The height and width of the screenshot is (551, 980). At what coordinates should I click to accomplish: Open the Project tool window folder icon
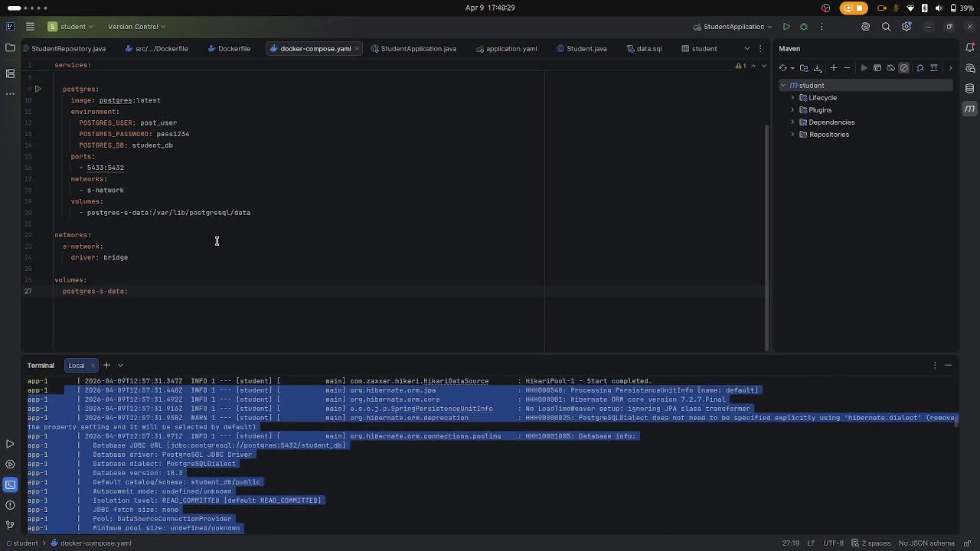click(x=10, y=48)
